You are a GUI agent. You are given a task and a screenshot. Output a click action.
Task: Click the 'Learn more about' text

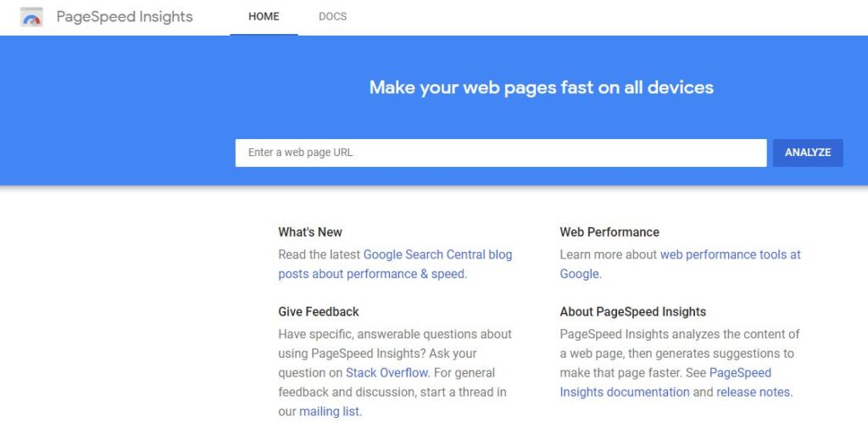point(609,254)
